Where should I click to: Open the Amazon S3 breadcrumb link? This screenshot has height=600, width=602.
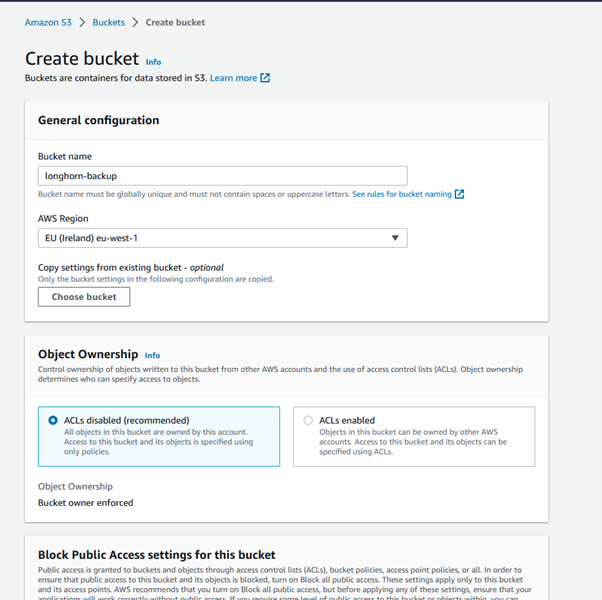(x=48, y=23)
